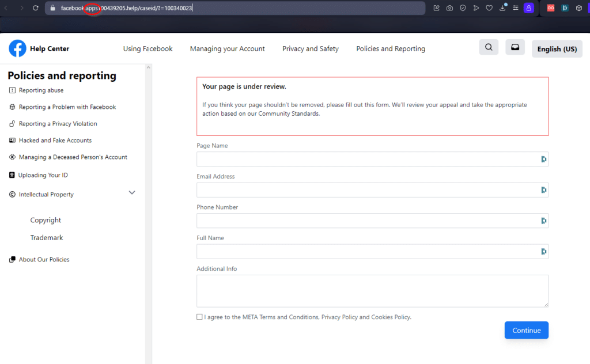Open the Copyright link
The width and height of the screenshot is (590, 364).
pyautogui.click(x=46, y=220)
